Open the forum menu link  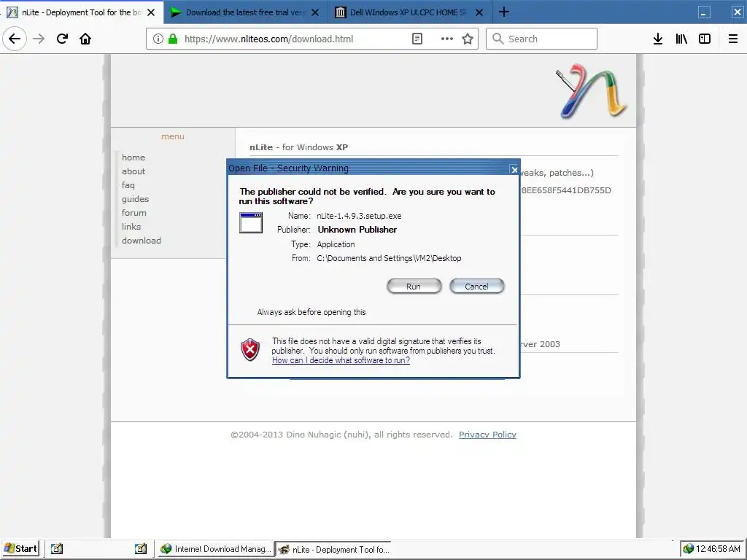point(134,213)
